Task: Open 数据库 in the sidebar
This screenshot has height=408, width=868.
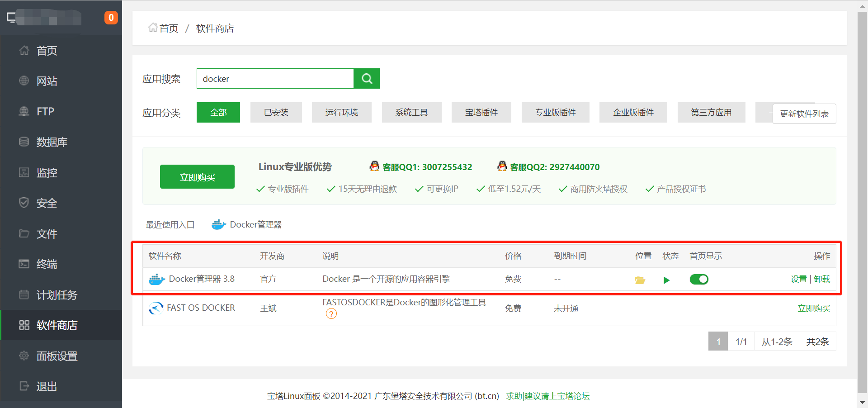Action: (61, 142)
